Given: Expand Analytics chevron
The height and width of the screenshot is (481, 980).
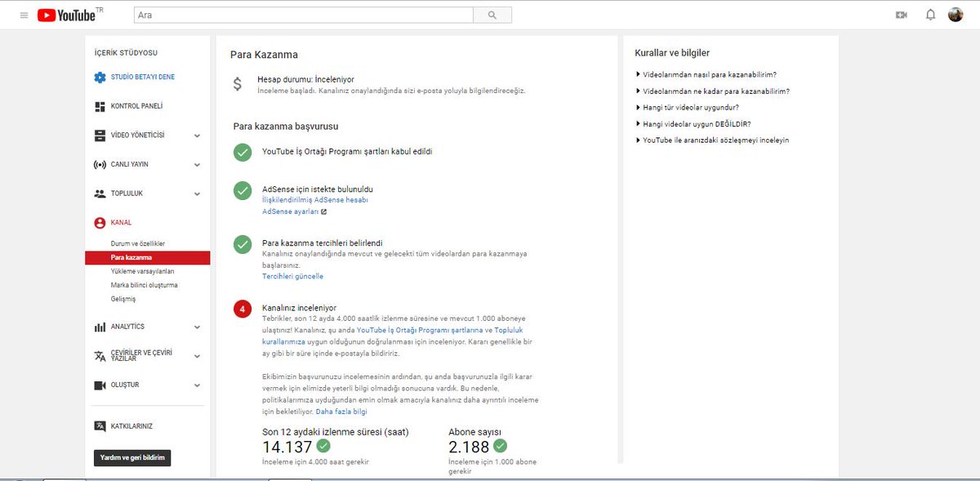Looking at the screenshot, I should pos(197,327).
